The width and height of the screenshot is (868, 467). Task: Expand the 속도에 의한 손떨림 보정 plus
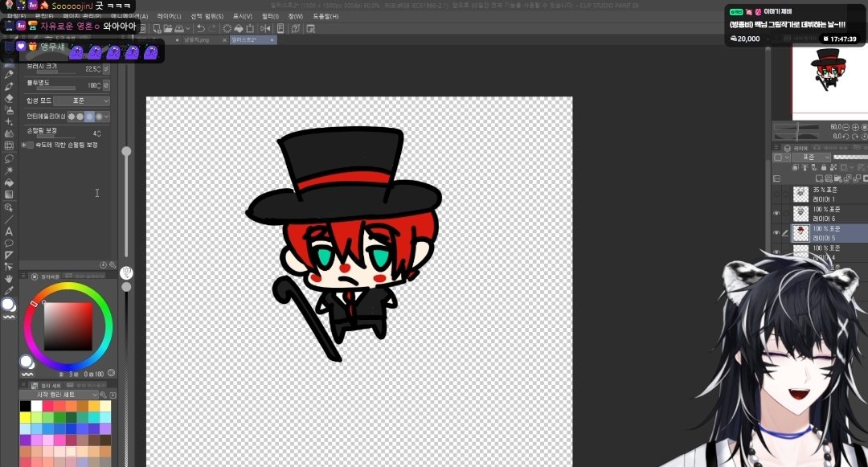[23, 145]
